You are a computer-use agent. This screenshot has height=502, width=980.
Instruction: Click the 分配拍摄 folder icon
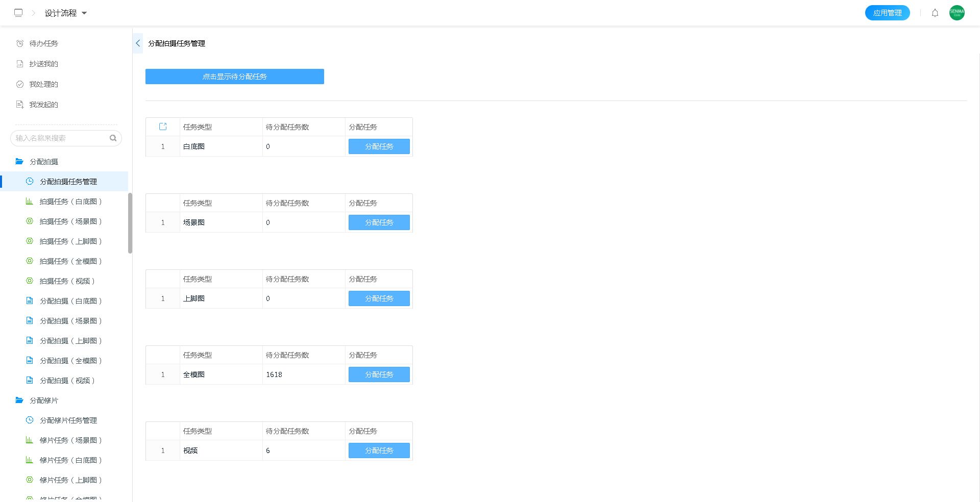(x=19, y=162)
